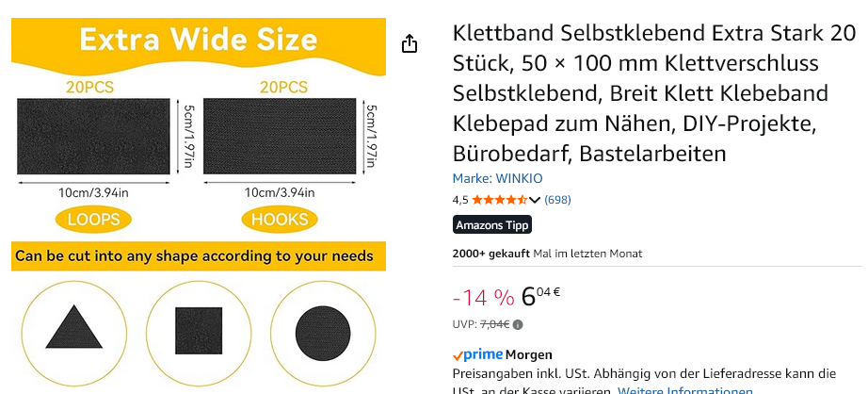Click the Amazons Tipp badge
This screenshot has width=868, height=394.
492,225
